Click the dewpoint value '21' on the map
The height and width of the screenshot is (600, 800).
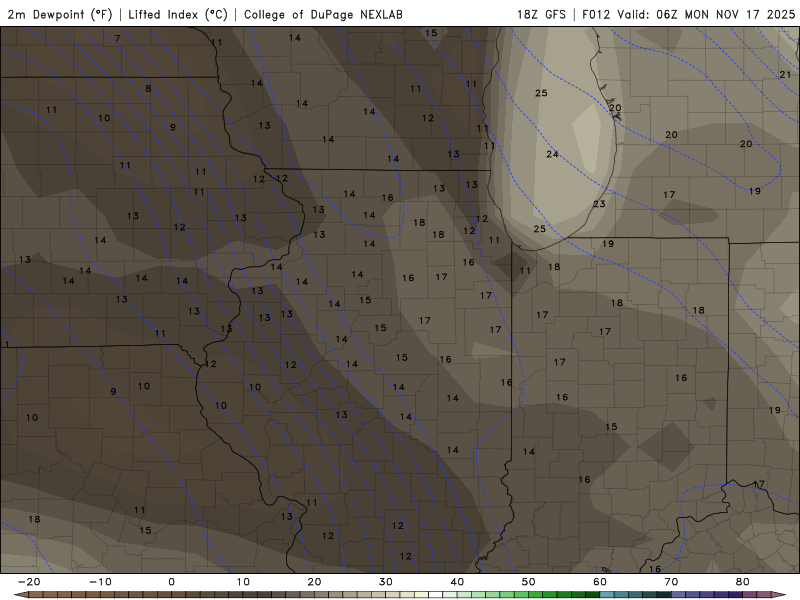click(785, 74)
